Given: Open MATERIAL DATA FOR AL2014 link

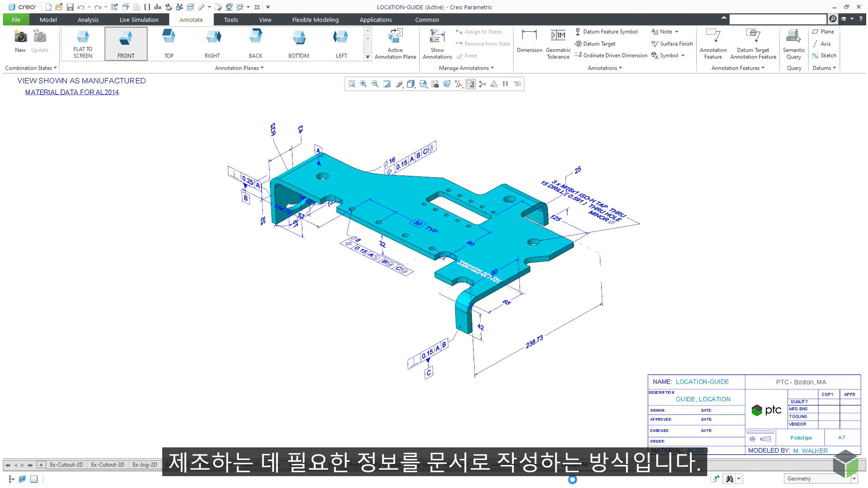Looking at the screenshot, I should tap(72, 92).
